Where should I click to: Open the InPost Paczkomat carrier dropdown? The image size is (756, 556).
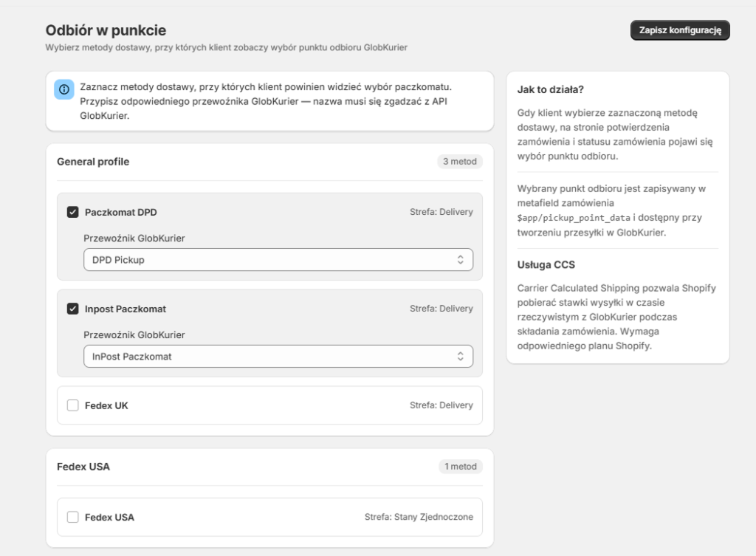(x=278, y=357)
